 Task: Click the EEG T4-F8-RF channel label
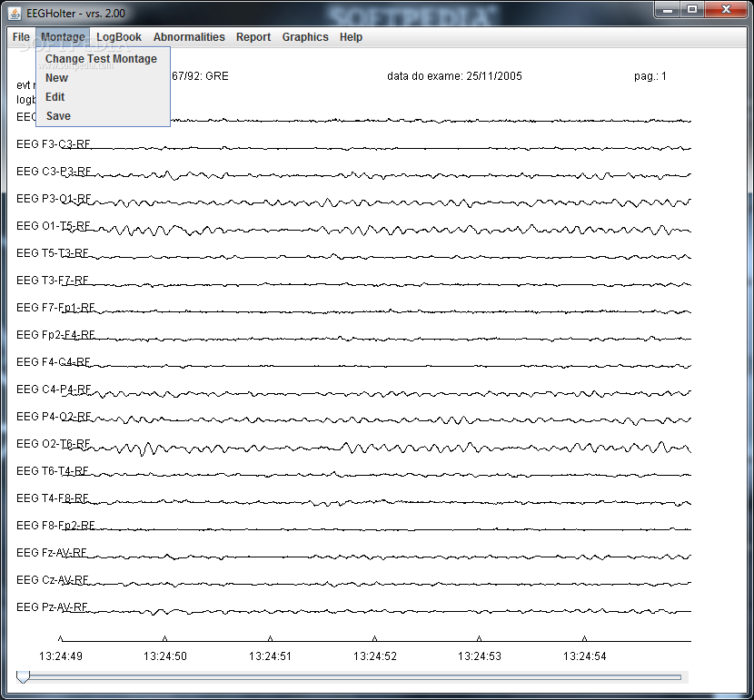[x=53, y=498]
